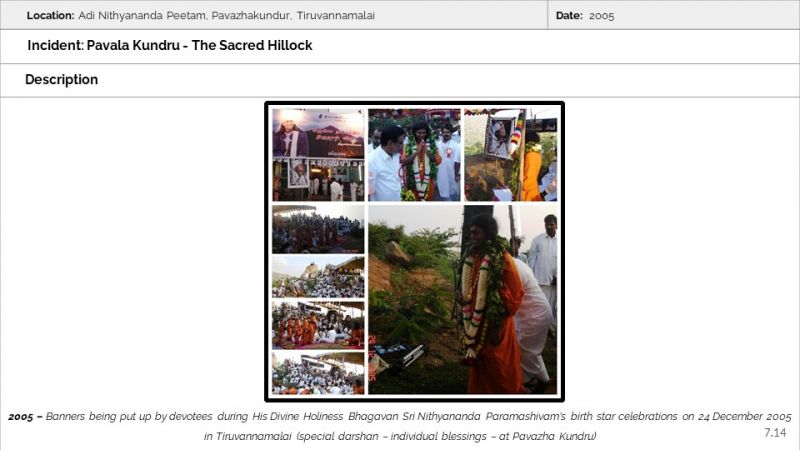This screenshot has width=800, height=450.
Task: Open the bottom-left small crowd photo
Action: 318,372
